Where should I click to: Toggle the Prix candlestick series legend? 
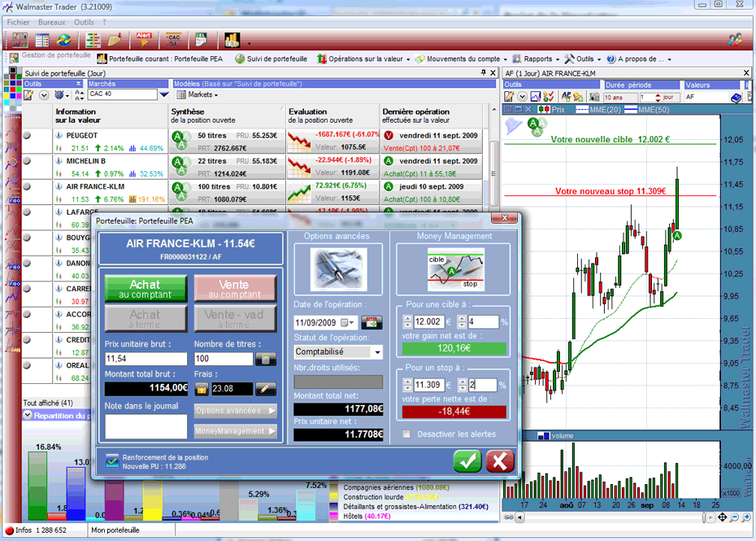click(x=552, y=110)
